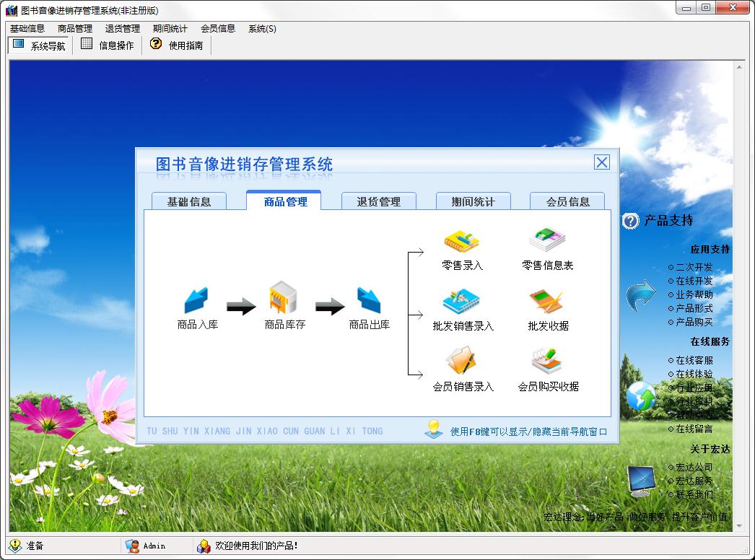The height and width of the screenshot is (560, 755).
Task: Open the 退货管理 menu in menu bar
Action: pyautogui.click(x=122, y=28)
